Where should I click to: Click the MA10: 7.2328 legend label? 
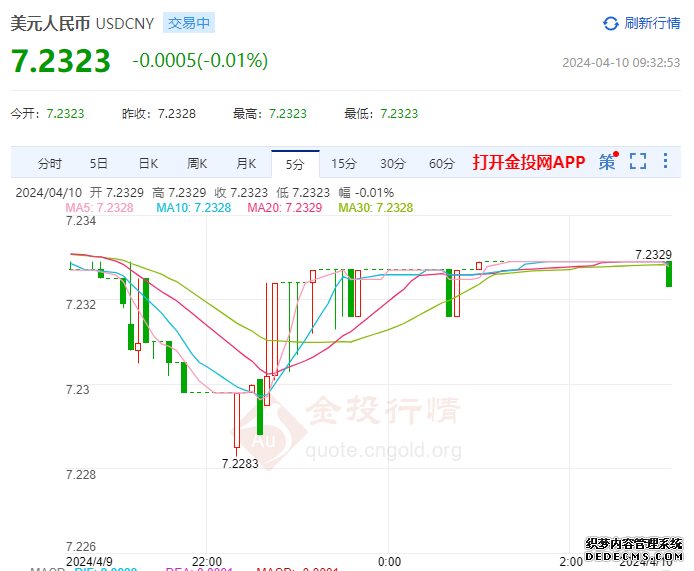[193, 208]
